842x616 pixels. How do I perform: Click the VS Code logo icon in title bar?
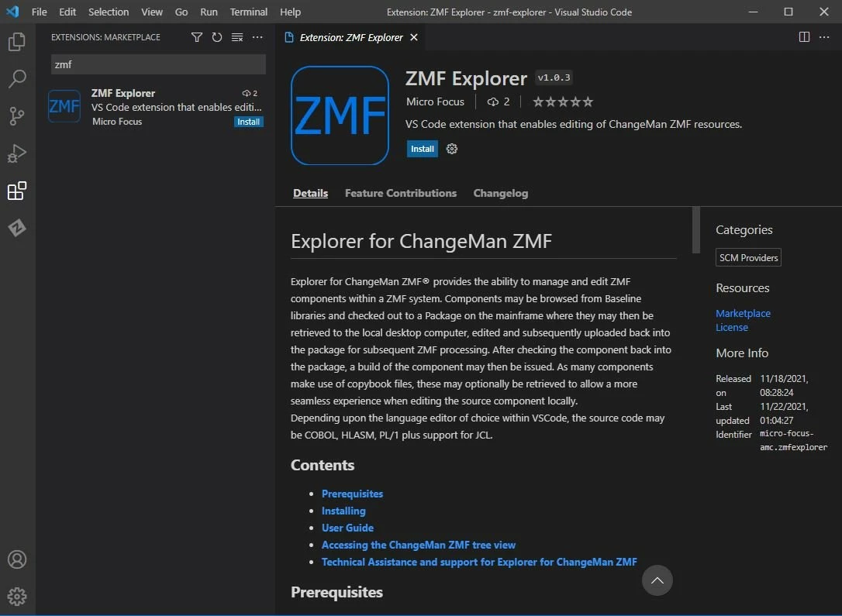(13, 12)
